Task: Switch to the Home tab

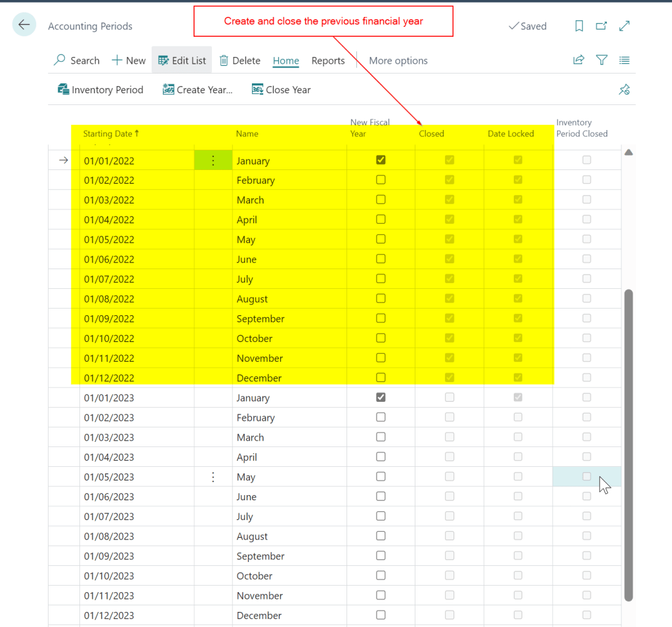Action: pyautogui.click(x=285, y=60)
